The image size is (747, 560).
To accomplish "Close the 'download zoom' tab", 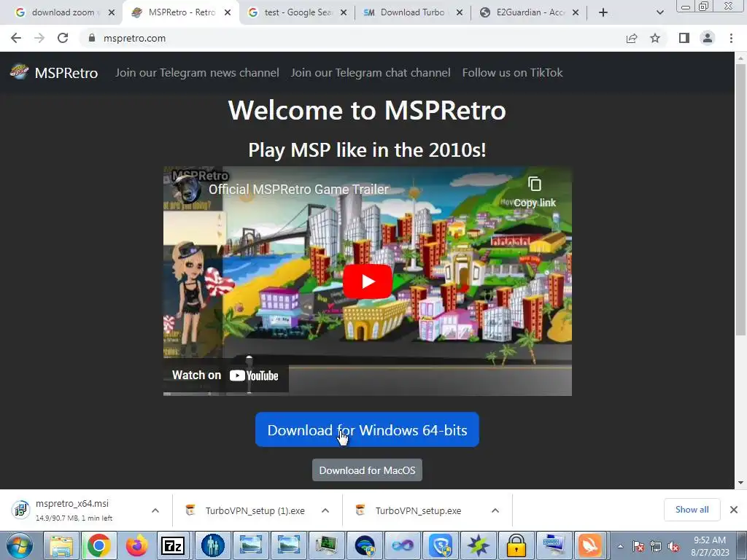I will coord(112,13).
